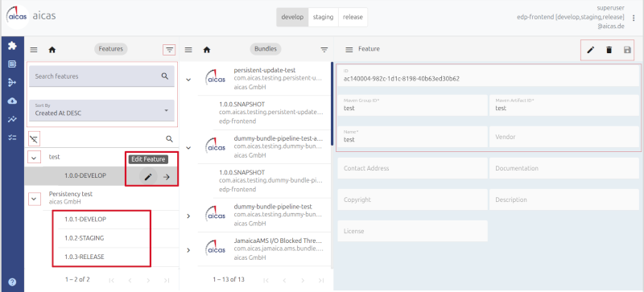Open the help question mark icon
The height and width of the screenshot is (292, 644).
pos(12,282)
